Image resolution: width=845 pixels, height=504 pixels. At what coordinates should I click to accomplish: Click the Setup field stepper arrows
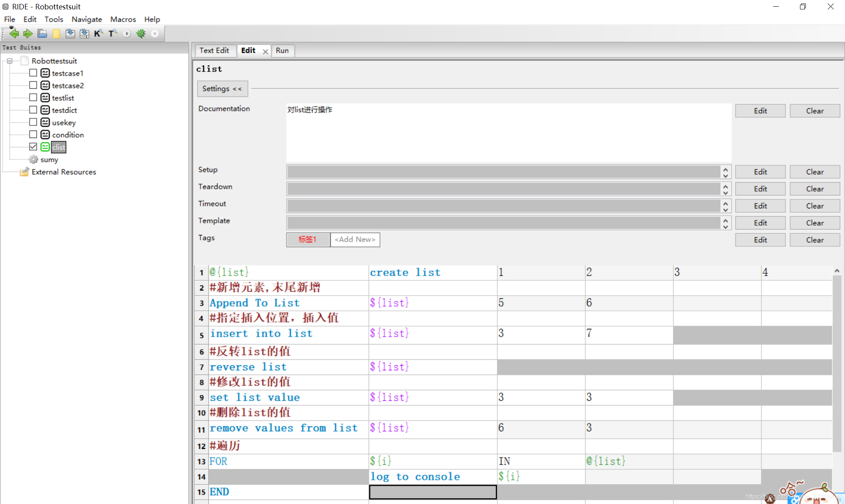click(725, 172)
